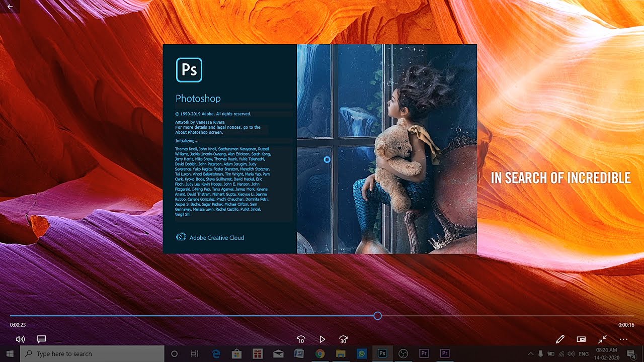Click the Photoshop title on splash screen
The height and width of the screenshot is (362, 644).
click(x=198, y=99)
